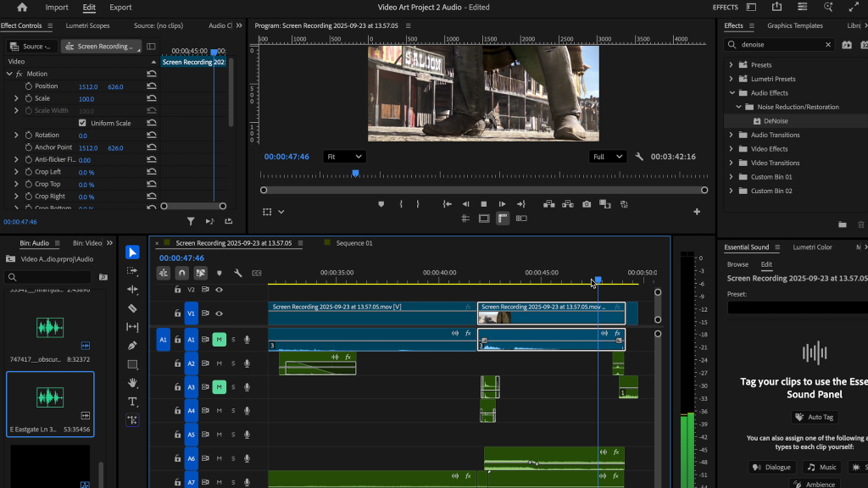868x488 pixels.
Task: Switch to the Lumetri Scopes tab
Action: tap(88, 25)
